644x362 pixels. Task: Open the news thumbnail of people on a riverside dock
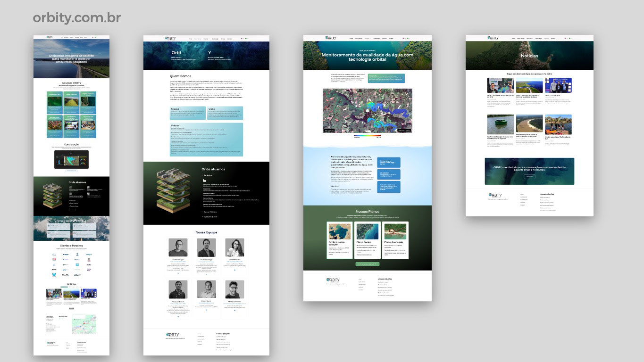coord(558,124)
